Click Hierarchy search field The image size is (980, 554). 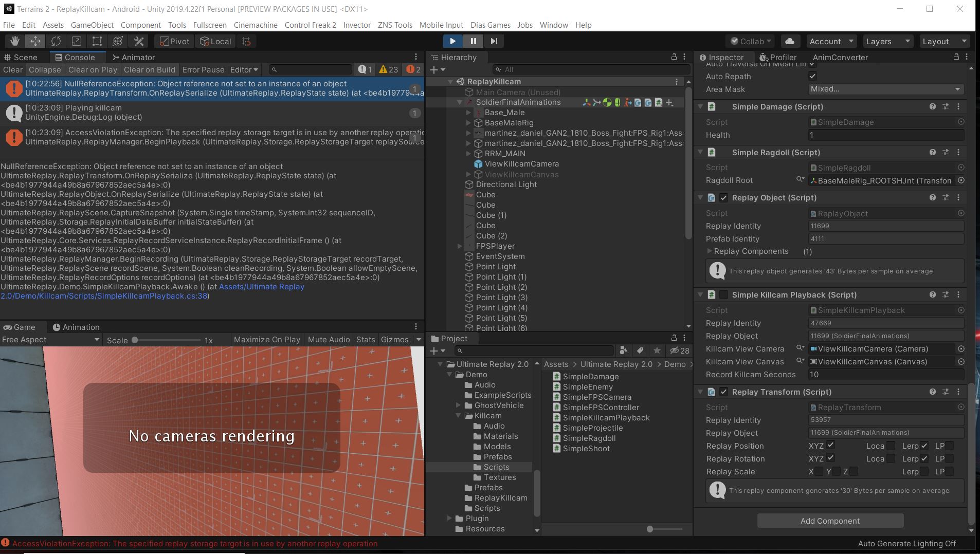(590, 69)
